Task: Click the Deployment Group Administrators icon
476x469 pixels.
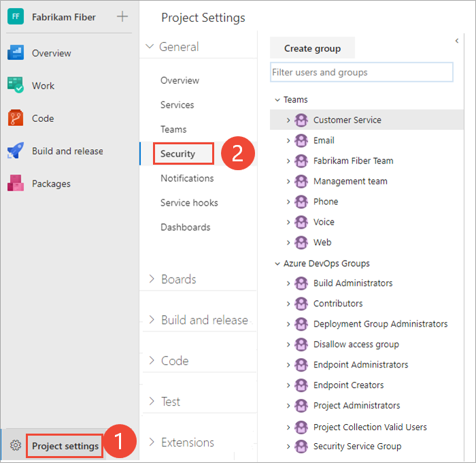Action: point(301,324)
